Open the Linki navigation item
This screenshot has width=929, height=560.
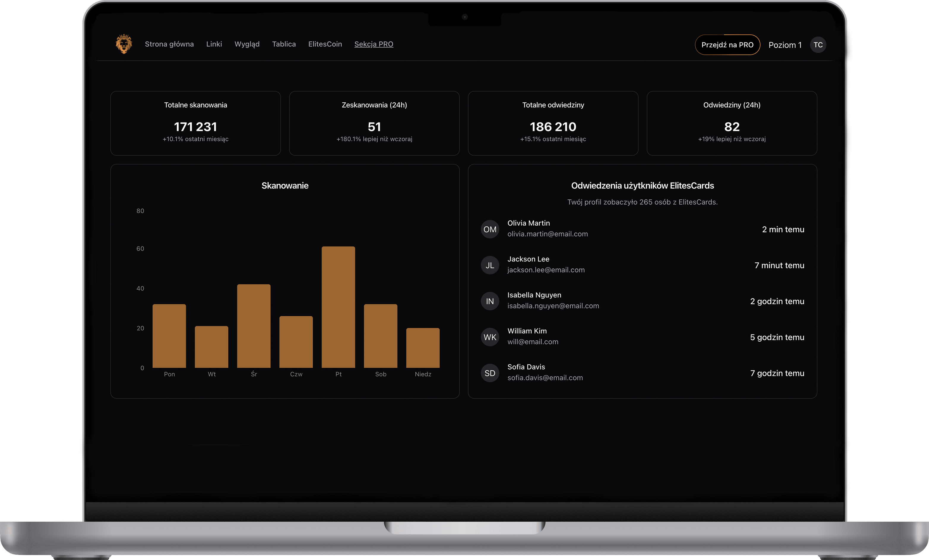tap(214, 44)
